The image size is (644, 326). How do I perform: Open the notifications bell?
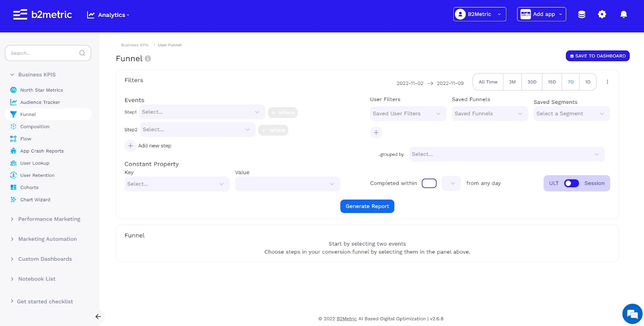click(623, 14)
